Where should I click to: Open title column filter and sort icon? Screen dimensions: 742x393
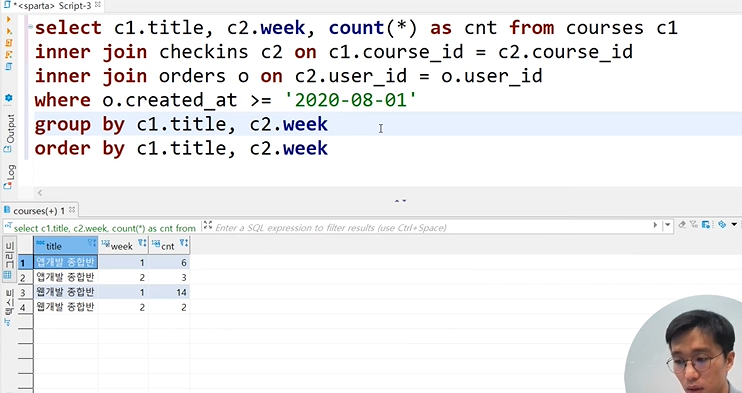click(92, 243)
